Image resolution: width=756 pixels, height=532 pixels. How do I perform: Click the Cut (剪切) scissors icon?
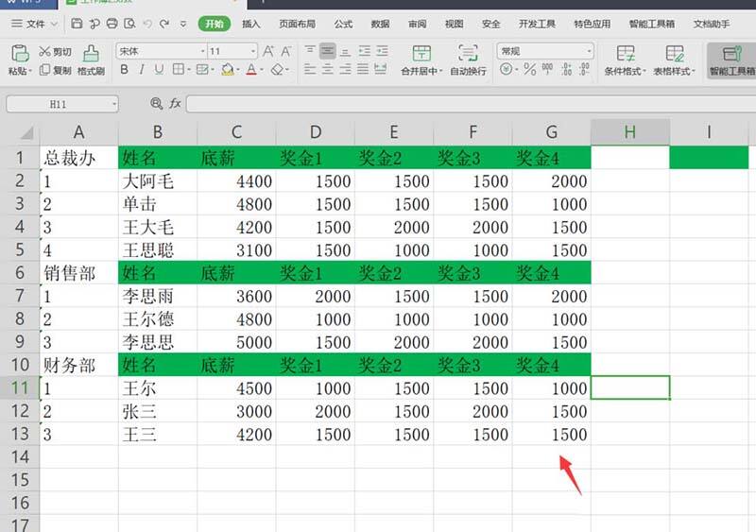click(44, 51)
